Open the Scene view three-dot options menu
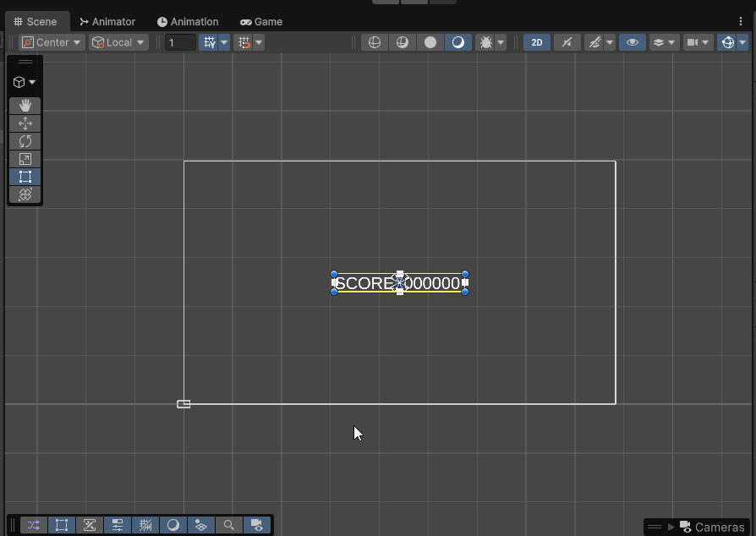756x536 pixels. (x=741, y=21)
